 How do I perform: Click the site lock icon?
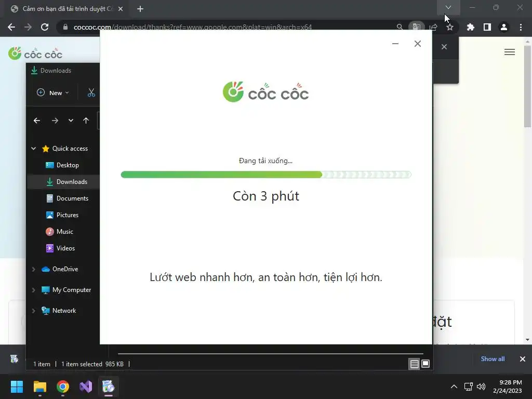pyautogui.click(x=65, y=27)
